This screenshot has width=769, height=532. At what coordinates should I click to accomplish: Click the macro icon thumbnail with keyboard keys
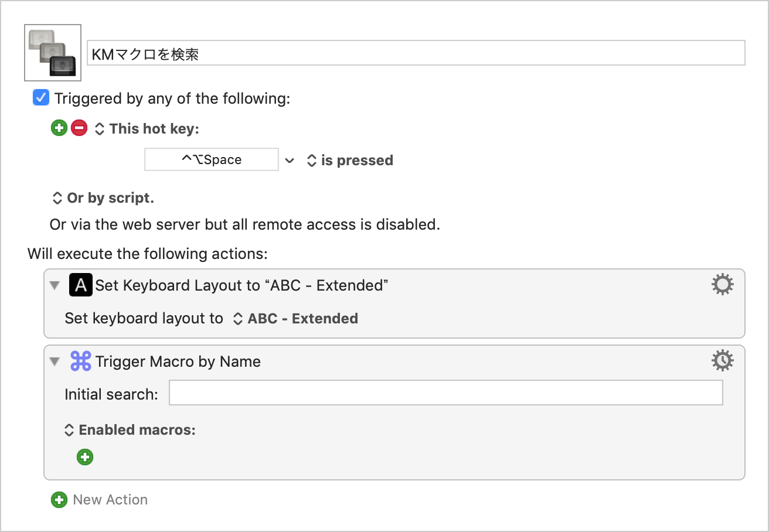pyautogui.click(x=53, y=53)
